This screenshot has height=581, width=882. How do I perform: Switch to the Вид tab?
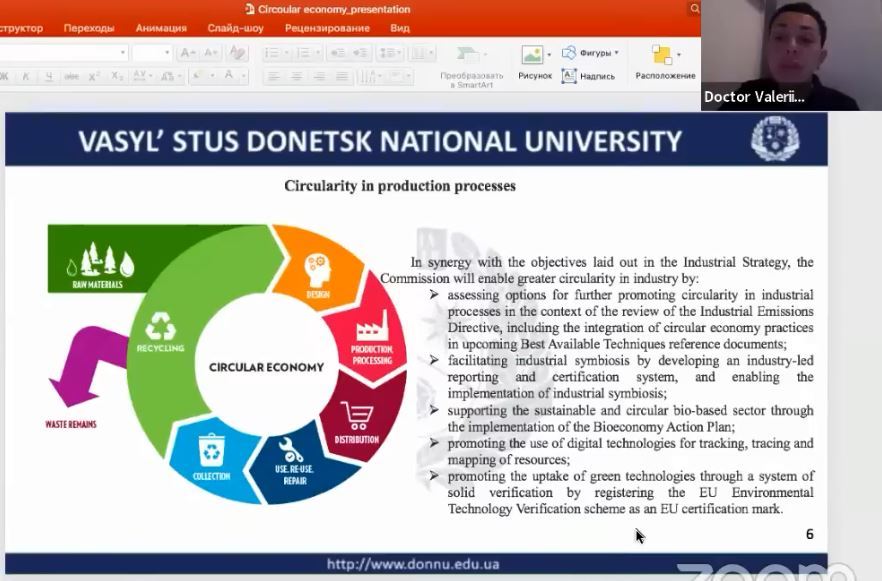coord(400,28)
